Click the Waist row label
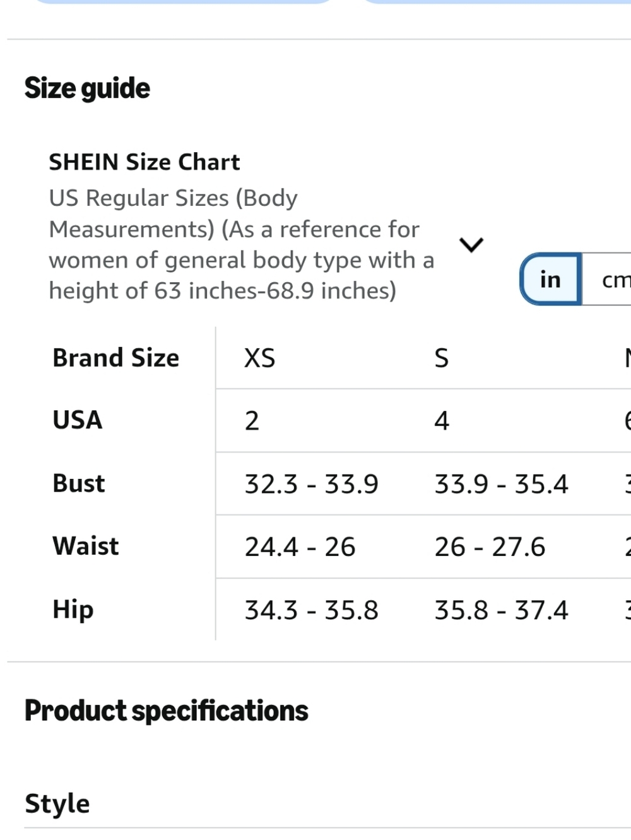 pyautogui.click(x=86, y=546)
